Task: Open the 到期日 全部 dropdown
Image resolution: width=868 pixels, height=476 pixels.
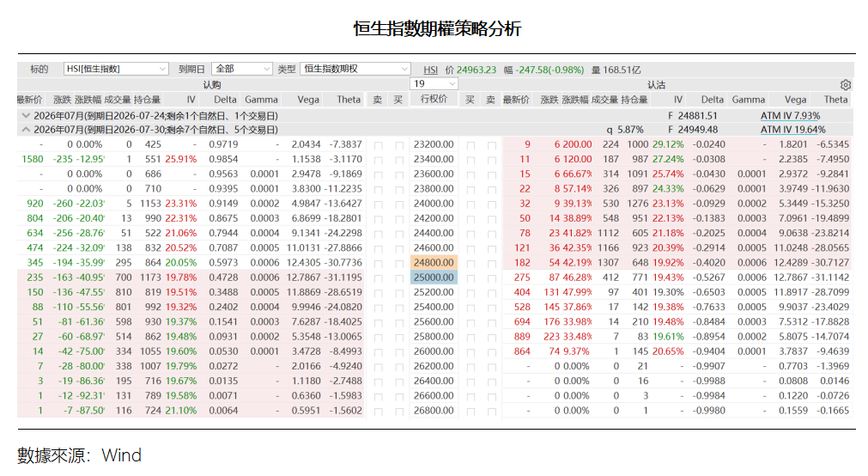Action: 242,69
